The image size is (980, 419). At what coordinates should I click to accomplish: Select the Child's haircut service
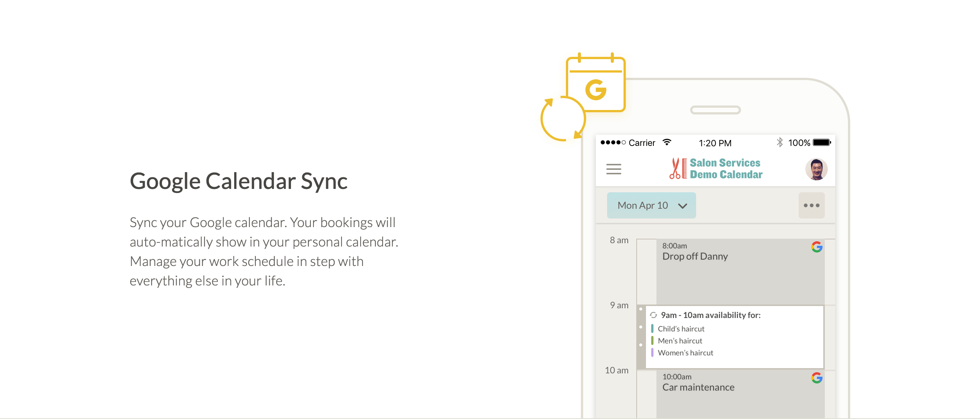[681, 329]
